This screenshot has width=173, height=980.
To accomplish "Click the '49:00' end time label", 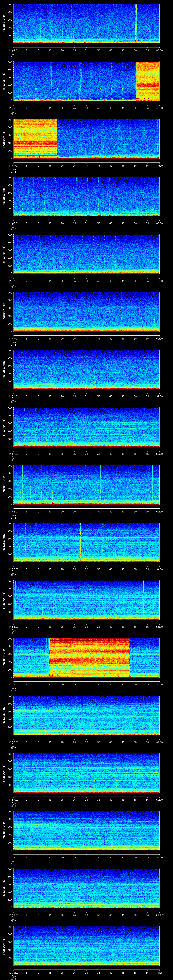I will (x=160, y=281).
